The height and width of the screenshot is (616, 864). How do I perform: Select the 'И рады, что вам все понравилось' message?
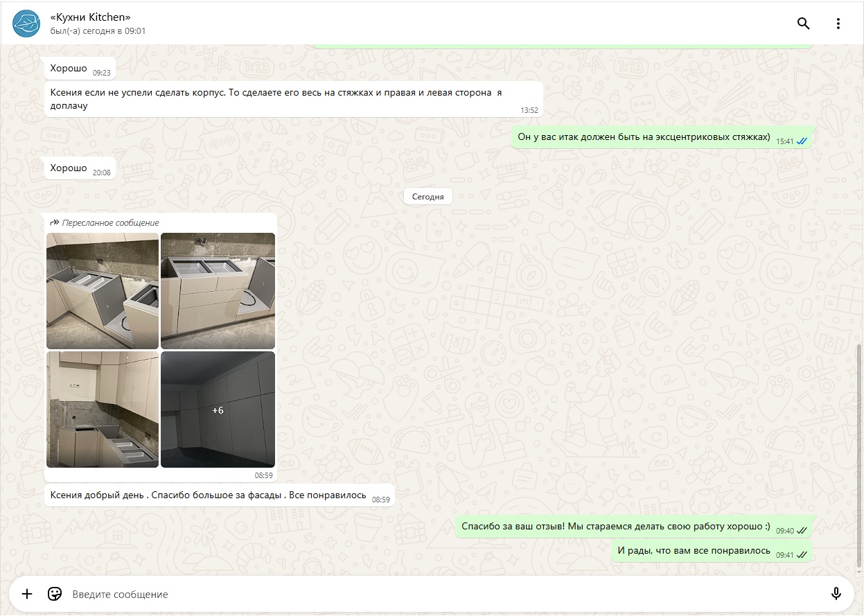coord(694,551)
